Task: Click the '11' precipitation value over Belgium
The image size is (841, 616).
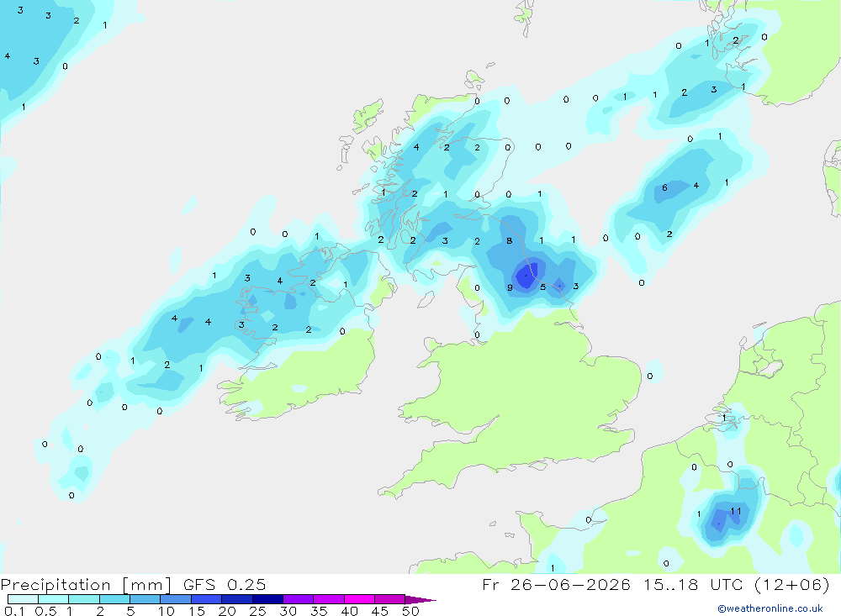Action: coord(736,511)
